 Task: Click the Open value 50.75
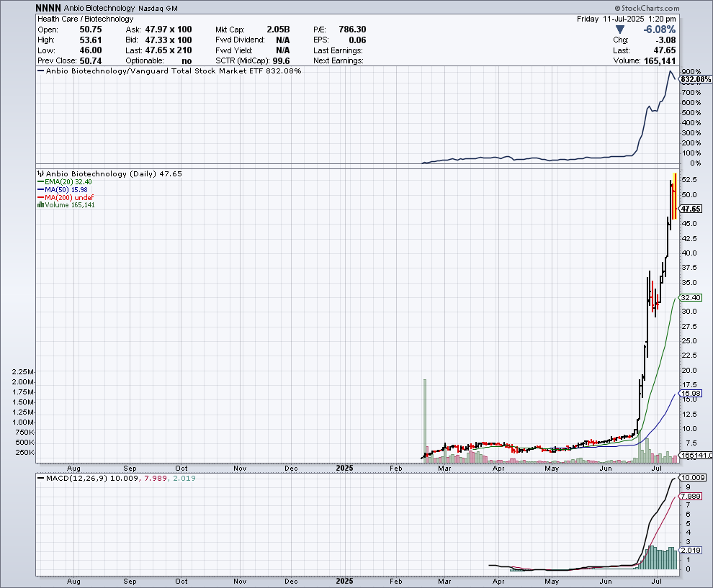91,30
